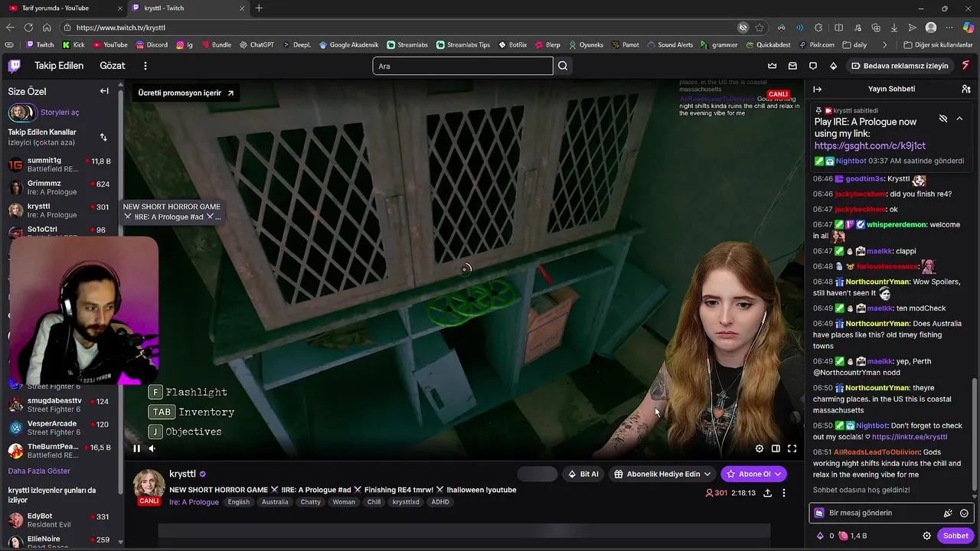This screenshot has height=551, width=980.
Task: Open the whispers chat bubble icon
Action: click(x=813, y=66)
